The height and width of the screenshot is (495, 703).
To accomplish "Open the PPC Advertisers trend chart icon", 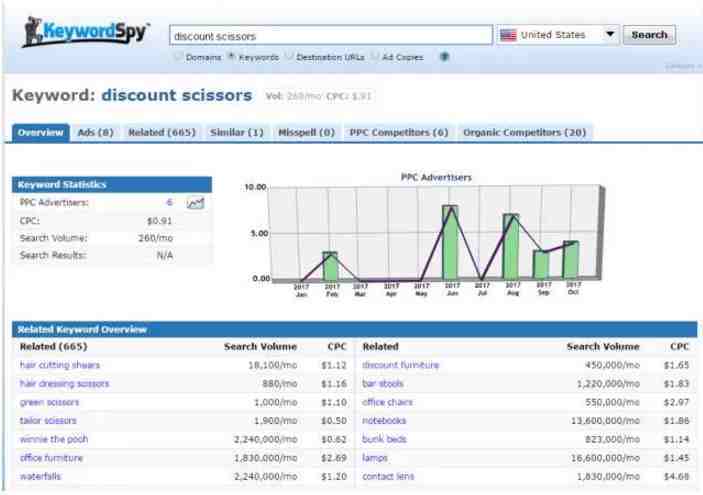I will [x=195, y=203].
